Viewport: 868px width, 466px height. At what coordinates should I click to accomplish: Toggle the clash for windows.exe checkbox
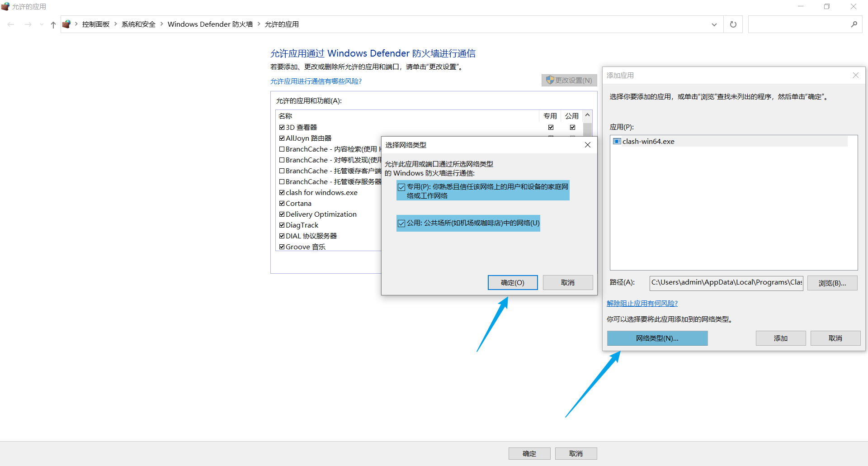(x=282, y=193)
